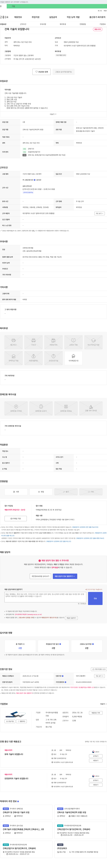Open 건축시공 기술자(건축견적 포함) 모집 recommendation

[72, 812]
